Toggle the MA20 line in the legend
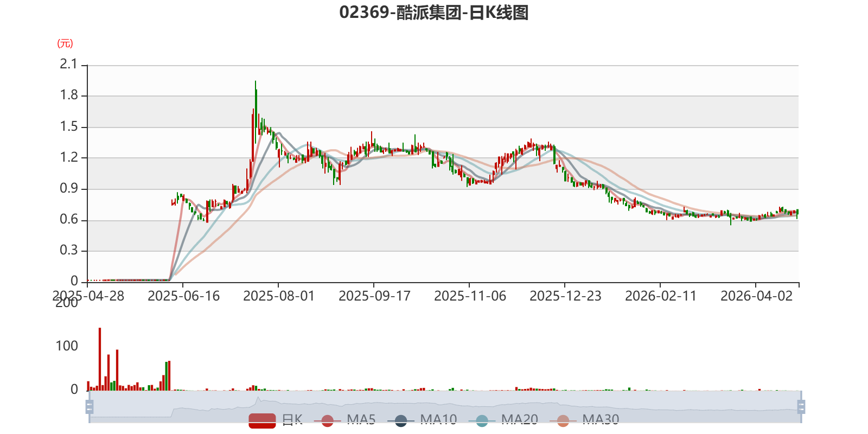This screenshot has width=868, height=434. coord(503,420)
